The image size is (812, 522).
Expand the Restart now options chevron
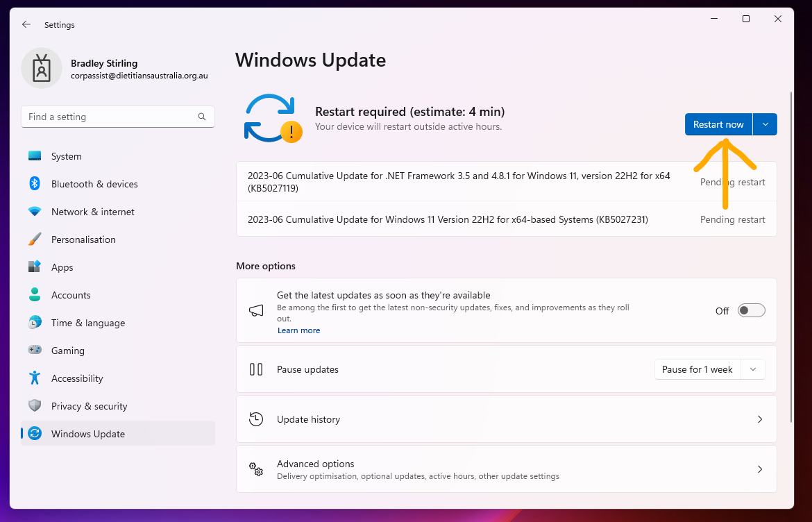(765, 124)
